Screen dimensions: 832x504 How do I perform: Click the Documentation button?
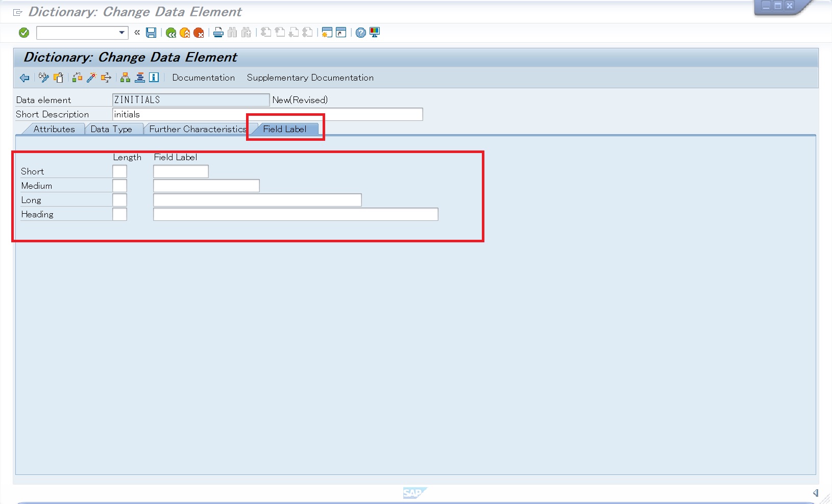203,78
